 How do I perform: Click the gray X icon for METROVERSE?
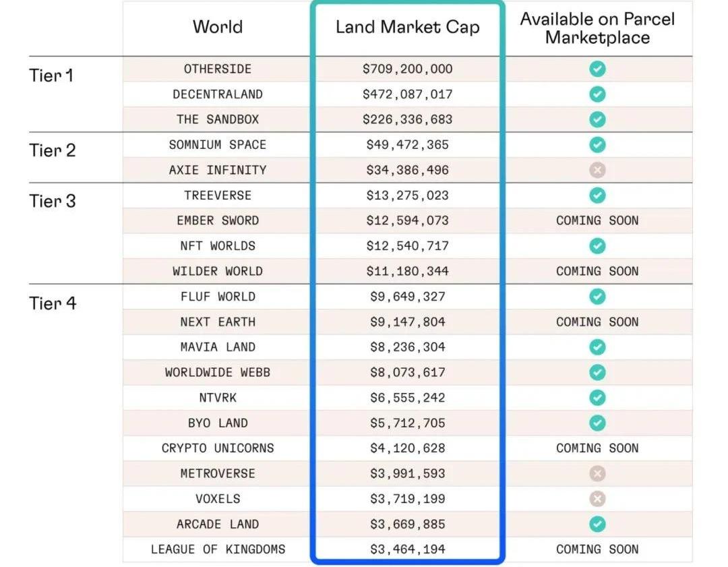597,473
